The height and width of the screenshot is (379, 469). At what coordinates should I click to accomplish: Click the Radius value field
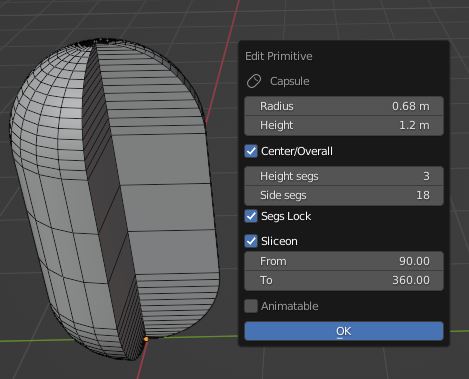click(x=344, y=106)
